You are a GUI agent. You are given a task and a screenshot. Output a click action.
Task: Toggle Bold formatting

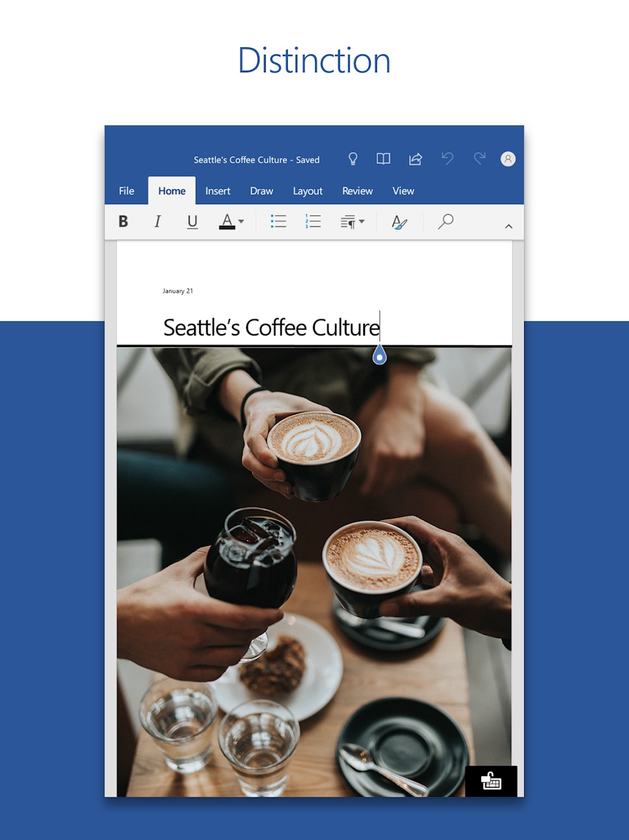pyautogui.click(x=123, y=222)
